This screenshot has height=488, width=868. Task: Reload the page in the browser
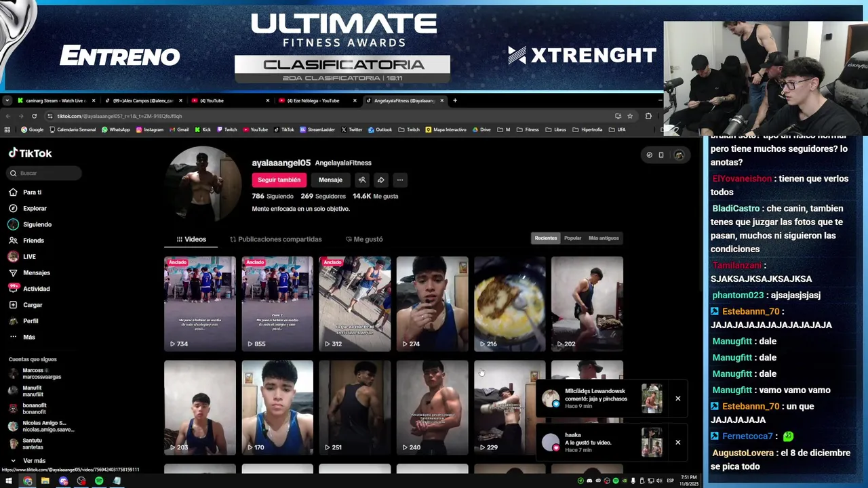34,116
